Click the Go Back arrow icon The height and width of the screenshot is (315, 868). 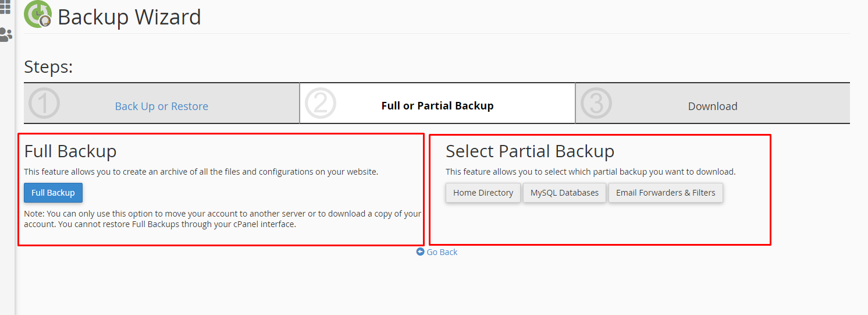coord(421,252)
